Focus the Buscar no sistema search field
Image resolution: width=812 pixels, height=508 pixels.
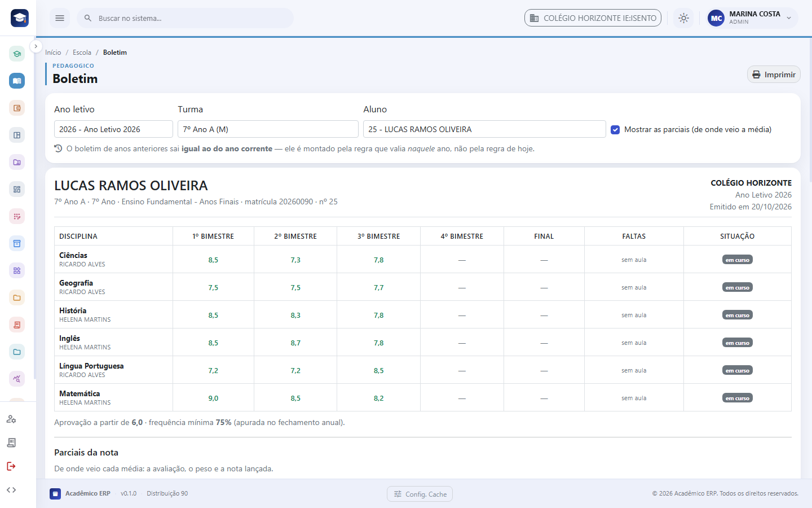pos(185,18)
